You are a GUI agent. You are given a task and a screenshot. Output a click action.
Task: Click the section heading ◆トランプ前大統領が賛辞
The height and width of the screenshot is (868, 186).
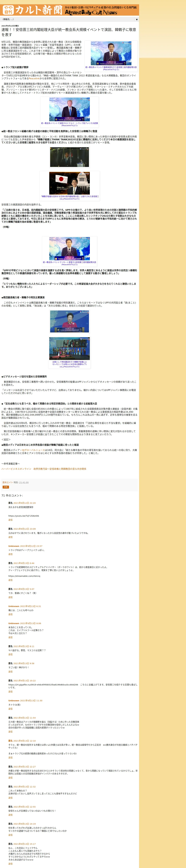[x=15, y=67]
